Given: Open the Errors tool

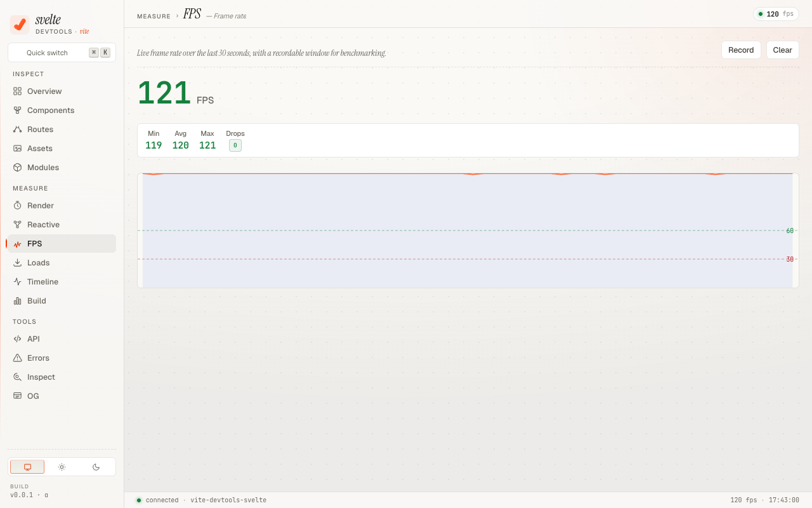Looking at the screenshot, I should [x=62, y=358].
